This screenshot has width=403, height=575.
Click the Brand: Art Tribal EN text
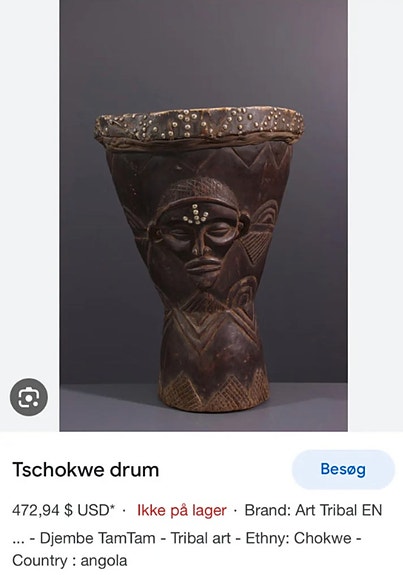click(313, 510)
